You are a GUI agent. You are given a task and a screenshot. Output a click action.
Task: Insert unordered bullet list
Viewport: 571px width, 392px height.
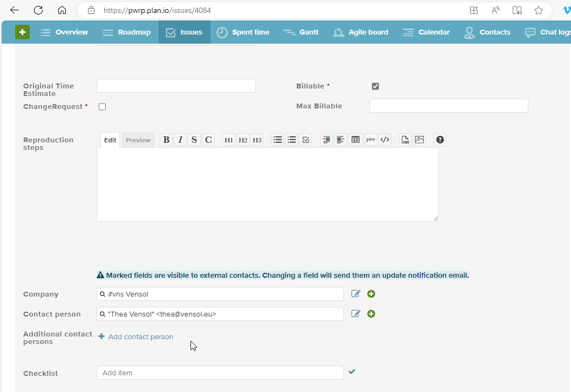pyautogui.click(x=277, y=140)
